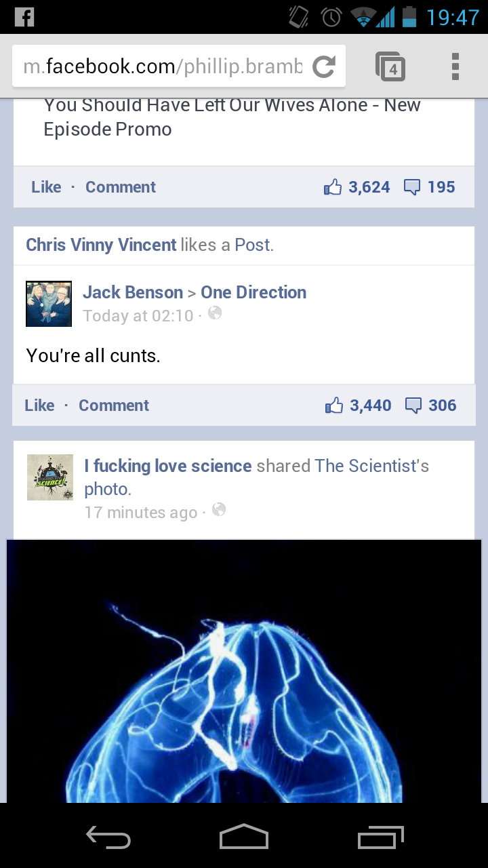Image resolution: width=488 pixels, height=868 pixels.
Task: Open the browser three-dot overflow menu
Action: [455, 66]
